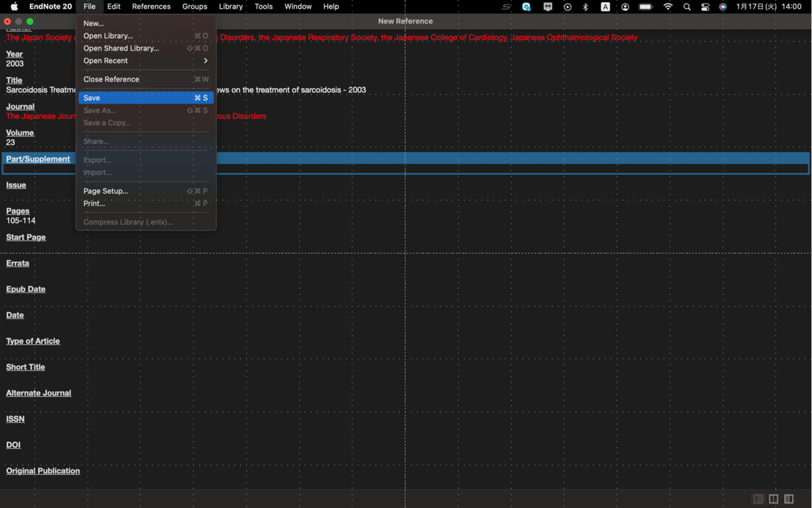The height and width of the screenshot is (508, 812).
Task: Open the Groups menu
Action: tap(195, 7)
